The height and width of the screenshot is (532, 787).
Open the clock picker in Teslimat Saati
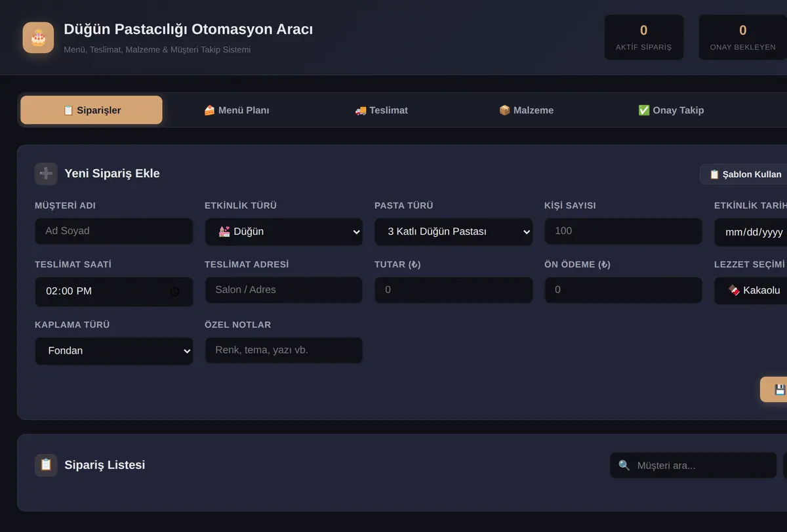(x=174, y=291)
